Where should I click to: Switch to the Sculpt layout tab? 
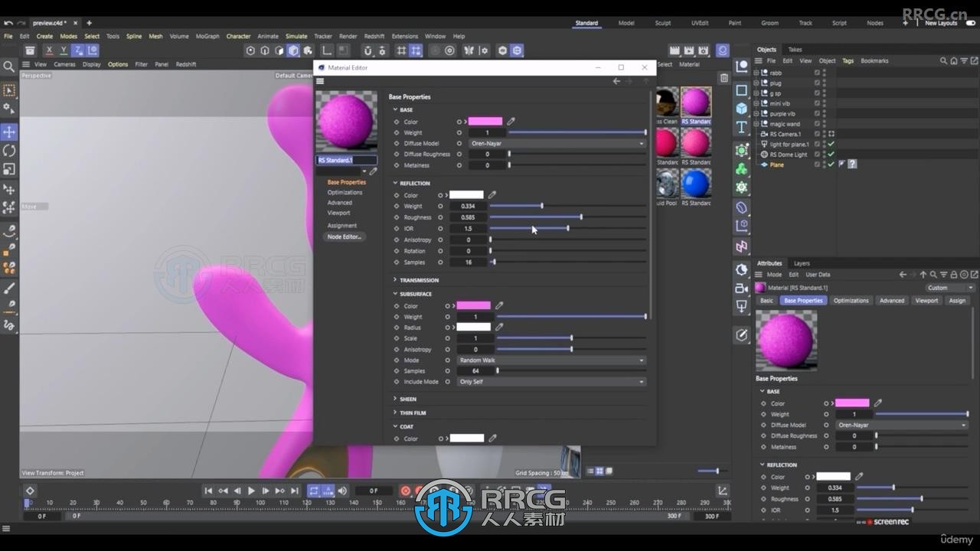pos(663,23)
